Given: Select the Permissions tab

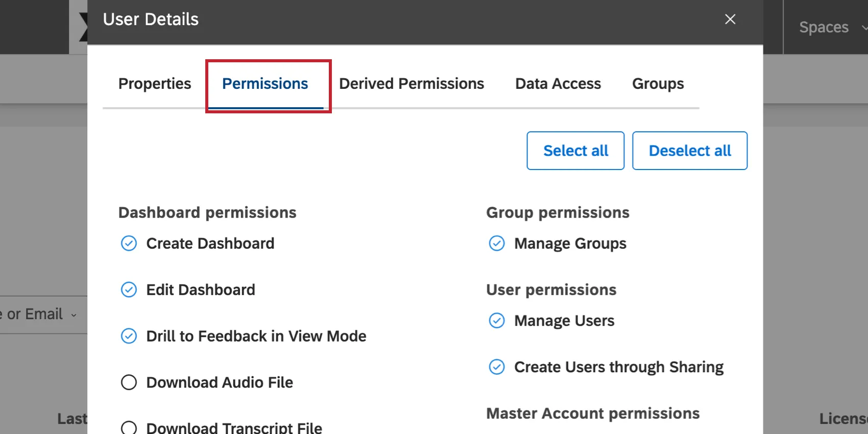Looking at the screenshot, I should (x=265, y=84).
